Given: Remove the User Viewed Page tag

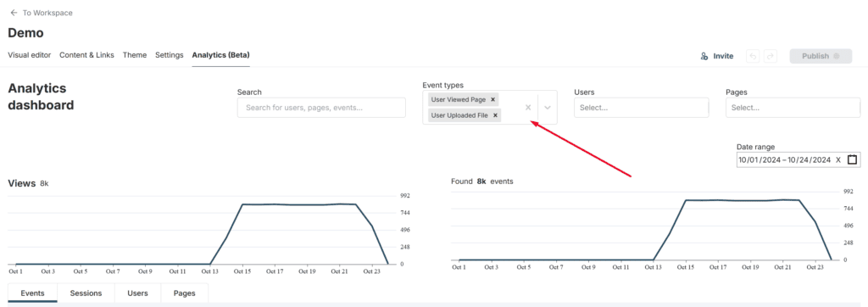Looking at the screenshot, I should [x=492, y=100].
